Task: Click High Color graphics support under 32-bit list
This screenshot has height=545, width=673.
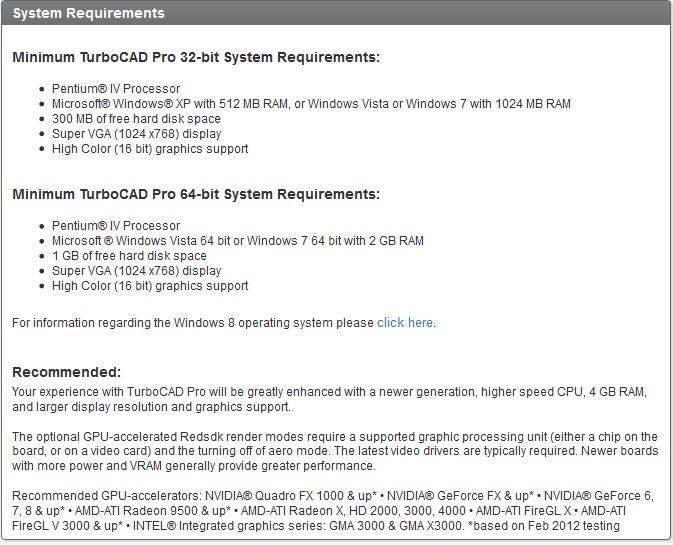Action: (150, 149)
